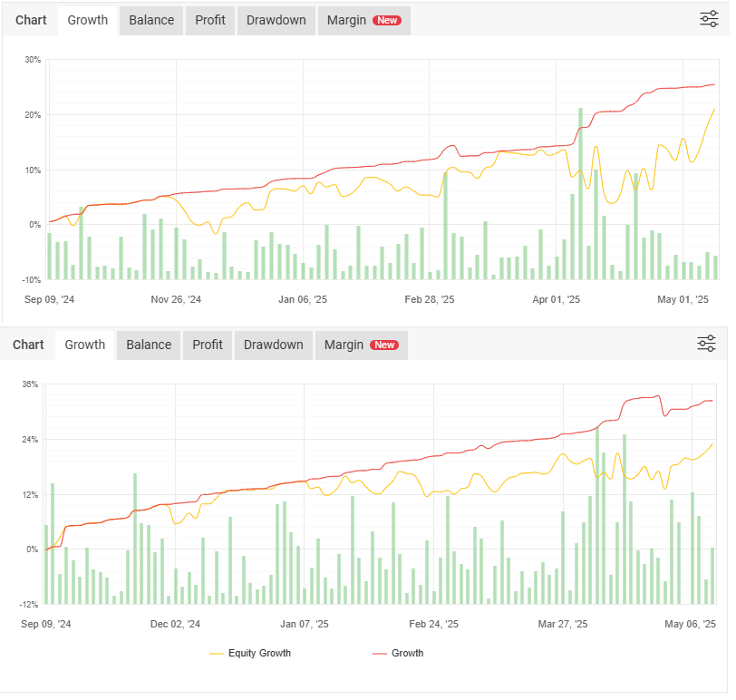
Task: Click red New badge in upper chart tabs
Action: 387,20
